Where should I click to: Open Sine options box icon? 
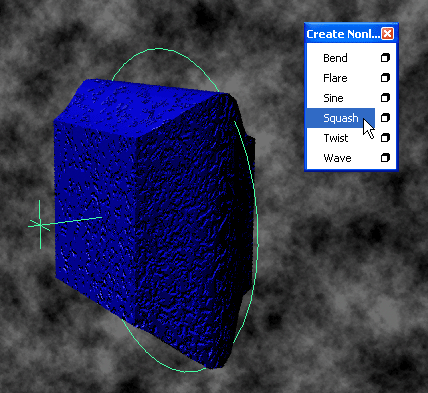(385, 98)
